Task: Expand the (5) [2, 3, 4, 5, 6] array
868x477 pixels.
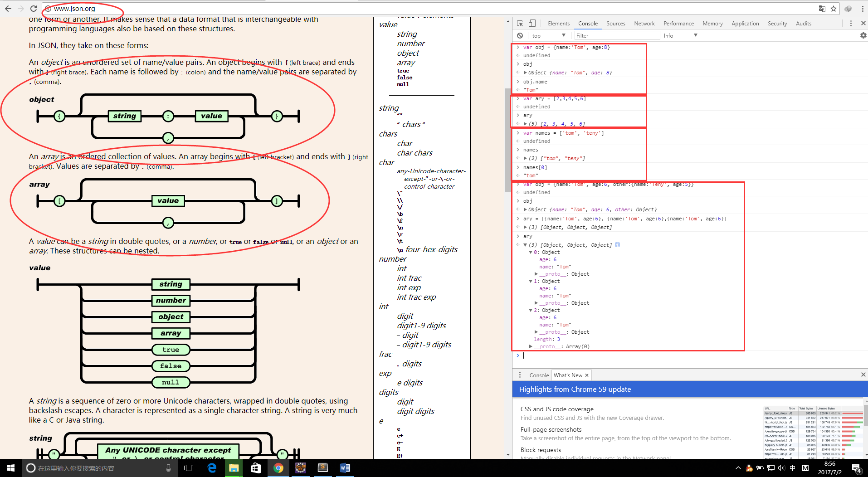Action: (x=525, y=124)
